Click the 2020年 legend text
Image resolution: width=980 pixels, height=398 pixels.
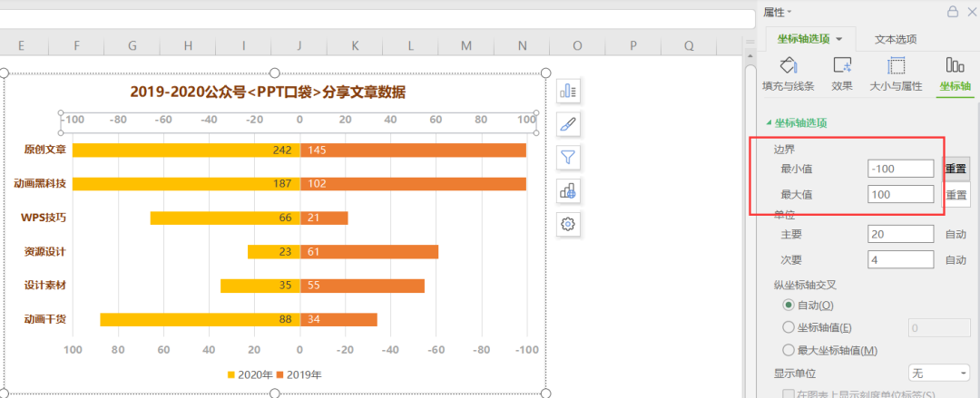pyautogui.click(x=254, y=375)
